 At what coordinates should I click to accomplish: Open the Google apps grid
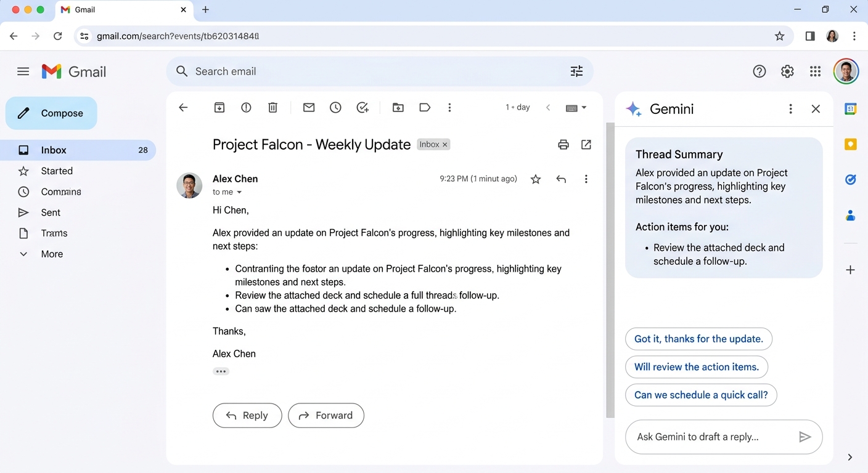816,71
